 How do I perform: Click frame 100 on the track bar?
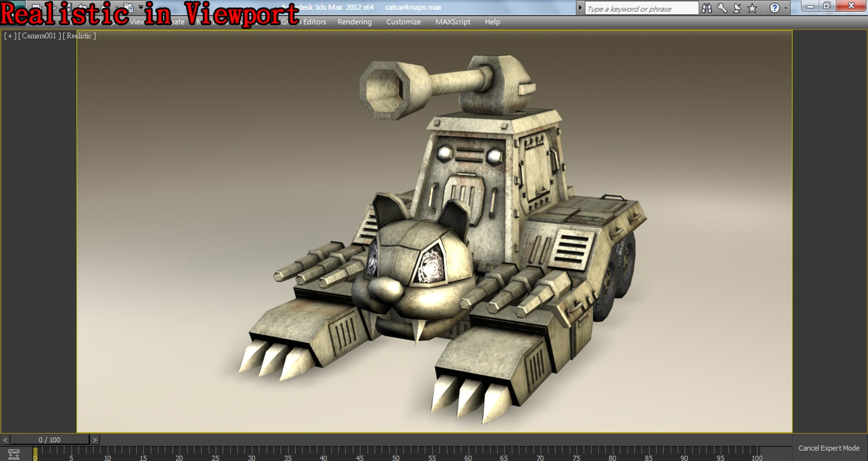click(x=757, y=453)
